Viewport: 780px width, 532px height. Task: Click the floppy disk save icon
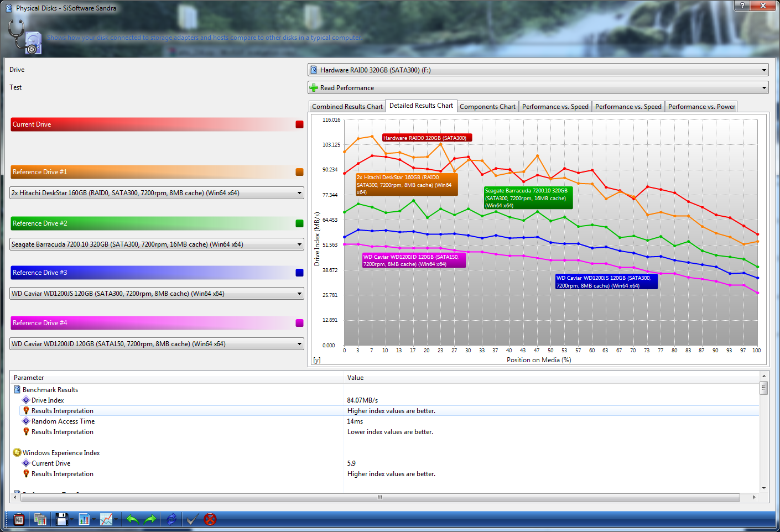tap(62, 519)
